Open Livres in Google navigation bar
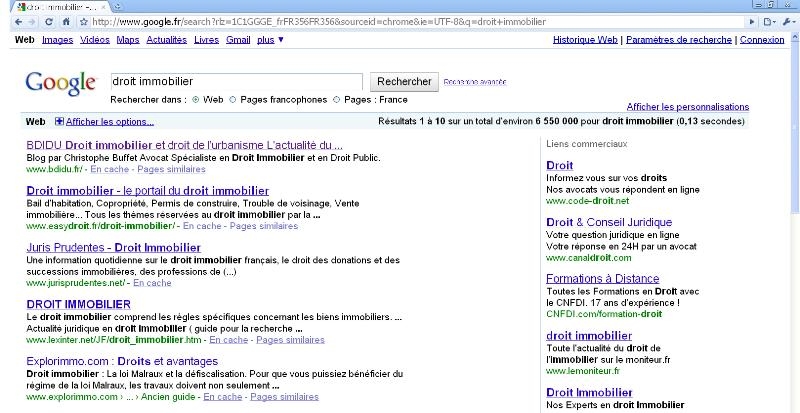This screenshot has height=413, width=800. tap(207, 40)
